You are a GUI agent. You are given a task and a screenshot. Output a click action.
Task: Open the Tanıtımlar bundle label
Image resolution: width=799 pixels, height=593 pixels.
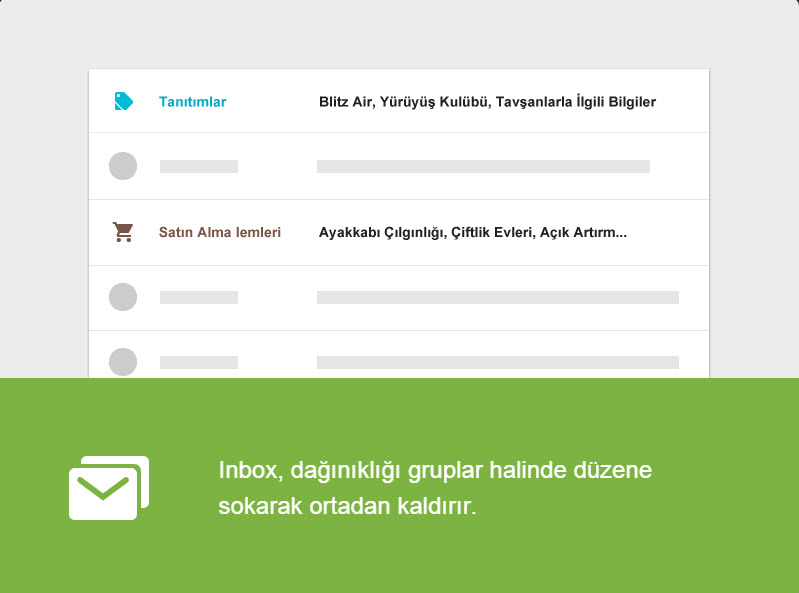coord(193,102)
